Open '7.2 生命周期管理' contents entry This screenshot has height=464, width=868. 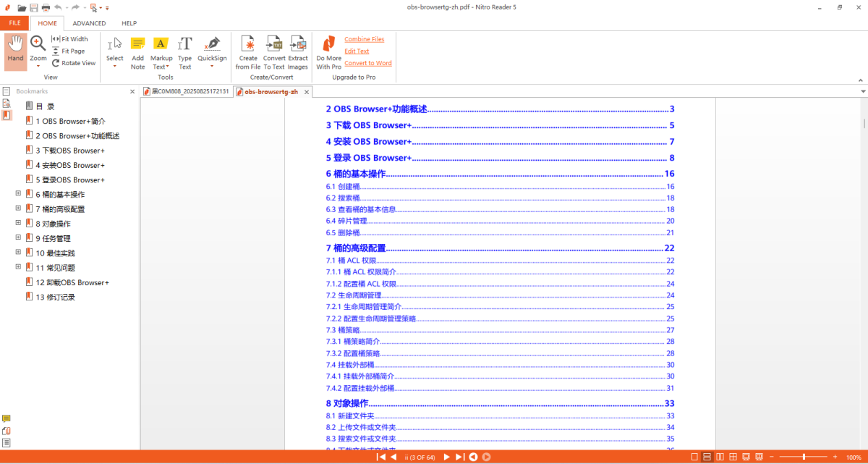pos(354,295)
